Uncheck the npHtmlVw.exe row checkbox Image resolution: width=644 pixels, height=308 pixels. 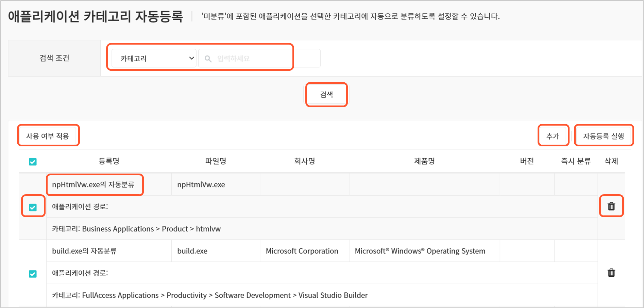(x=33, y=207)
